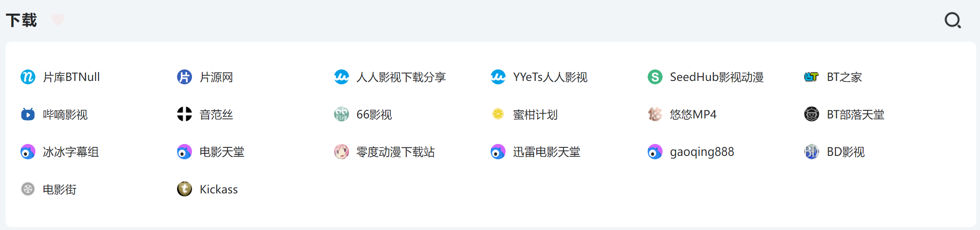Open the gaoqing888 link
Screen dimensions: 980x230
pos(702,152)
